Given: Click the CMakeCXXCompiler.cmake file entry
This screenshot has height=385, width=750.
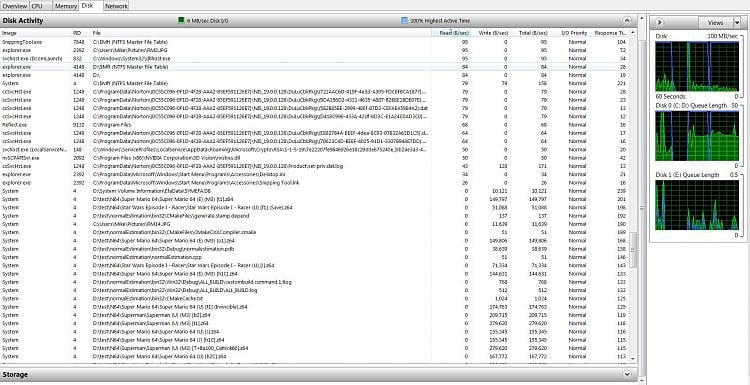Looking at the screenshot, I should [x=174, y=232].
